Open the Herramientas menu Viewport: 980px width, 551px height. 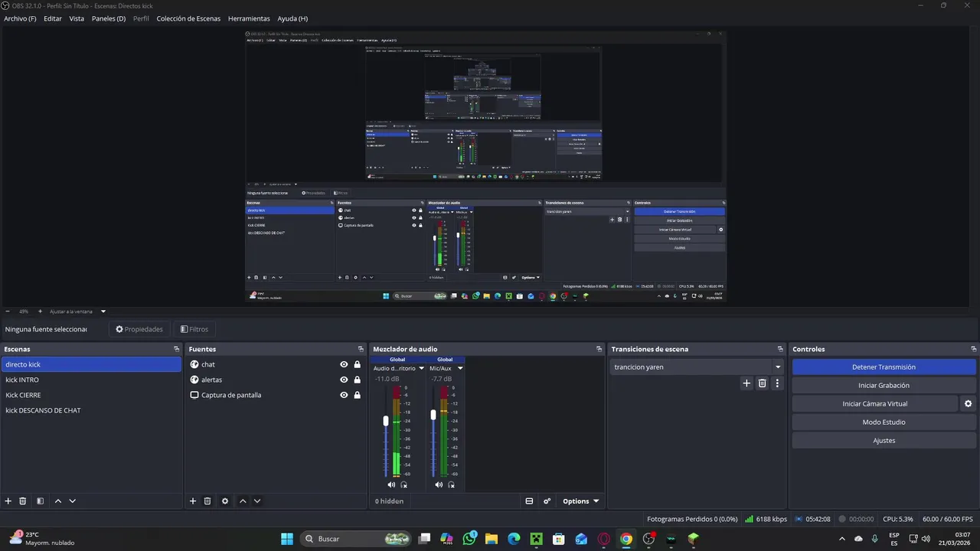pos(249,18)
